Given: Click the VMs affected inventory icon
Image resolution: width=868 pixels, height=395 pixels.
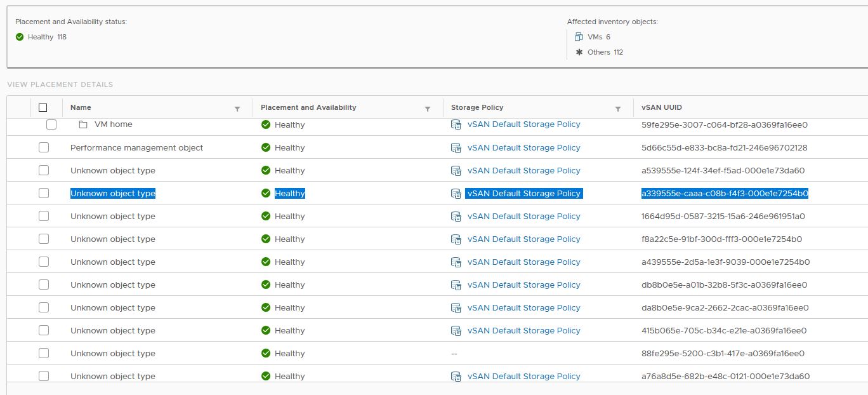Looking at the screenshot, I should [x=579, y=37].
